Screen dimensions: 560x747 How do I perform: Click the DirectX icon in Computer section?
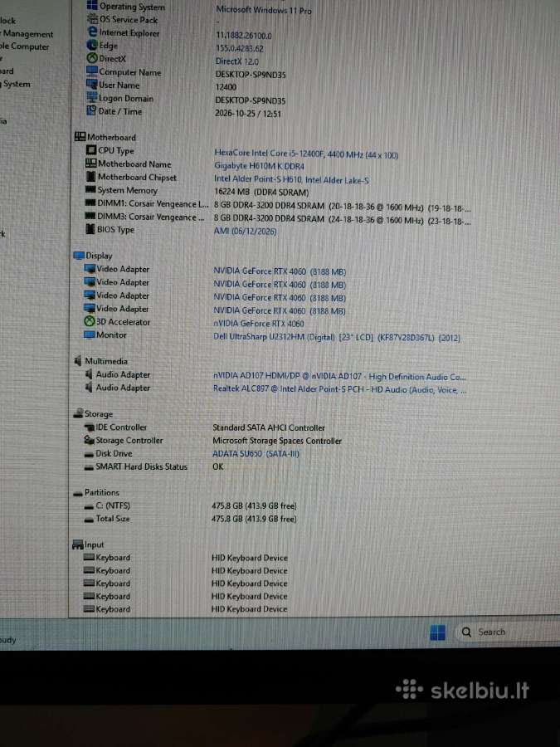[92, 58]
